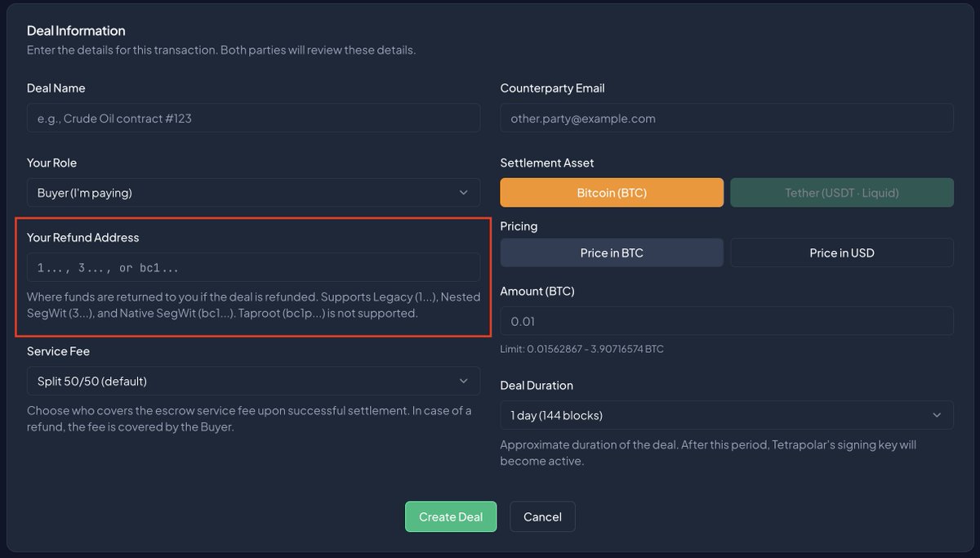Click the Amount (BTC) label

click(x=537, y=291)
